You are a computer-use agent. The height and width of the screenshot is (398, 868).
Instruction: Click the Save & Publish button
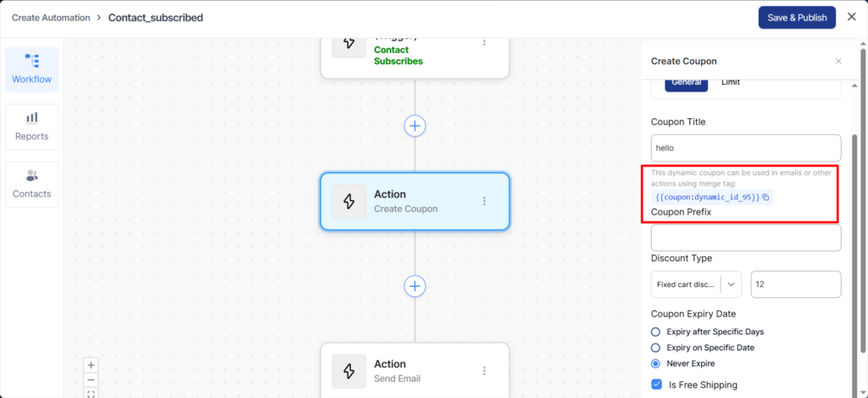pyautogui.click(x=796, y=18)
